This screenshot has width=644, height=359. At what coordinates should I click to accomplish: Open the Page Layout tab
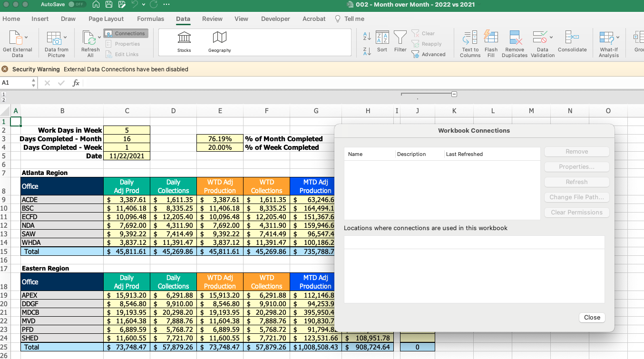[x=106, y=19]
